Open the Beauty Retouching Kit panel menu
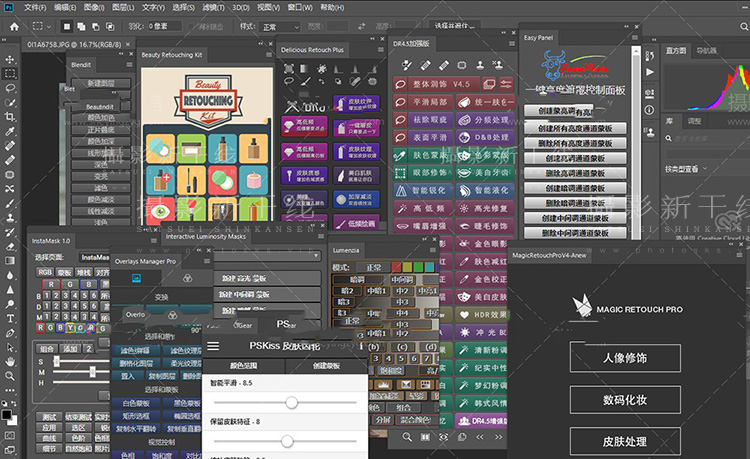 [269, 55]
